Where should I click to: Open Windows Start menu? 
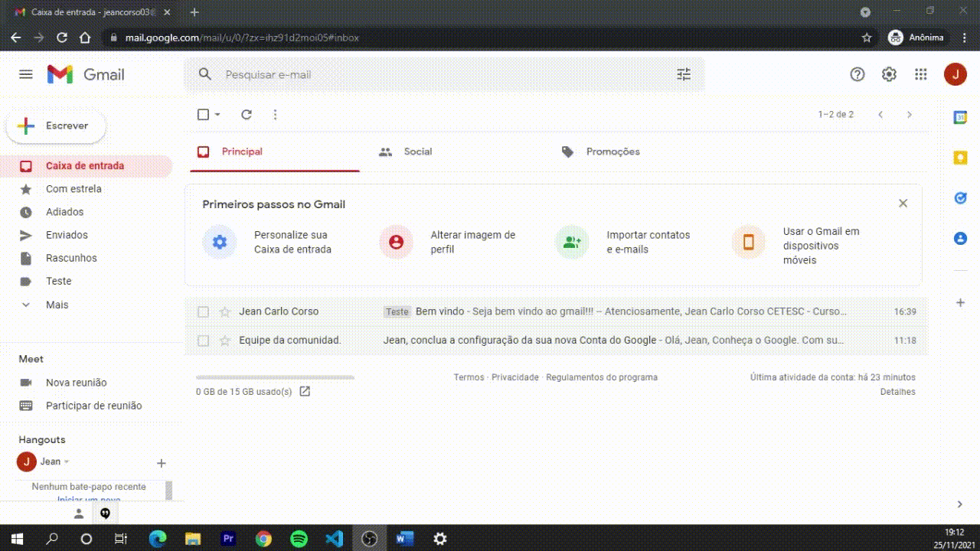tap(17, 539)
